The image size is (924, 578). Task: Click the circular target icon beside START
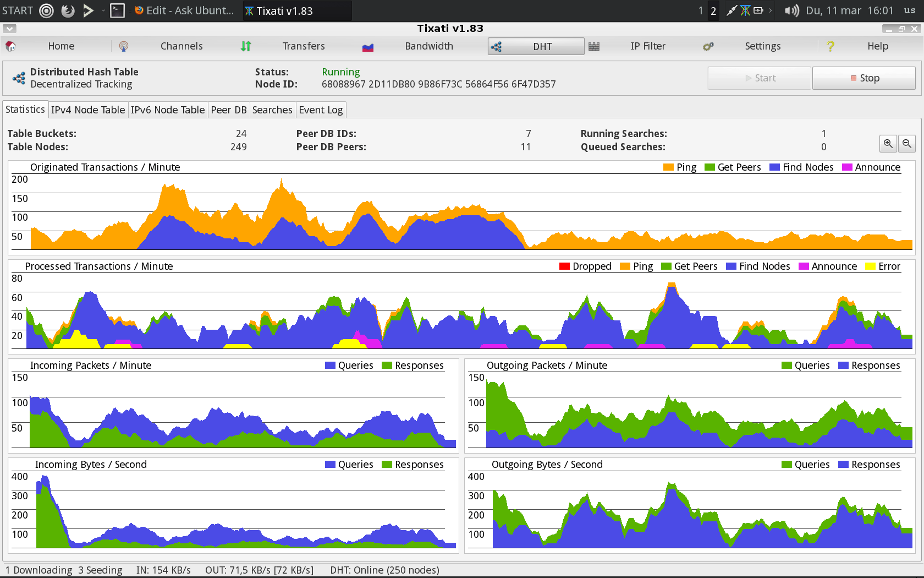[47, 10]
